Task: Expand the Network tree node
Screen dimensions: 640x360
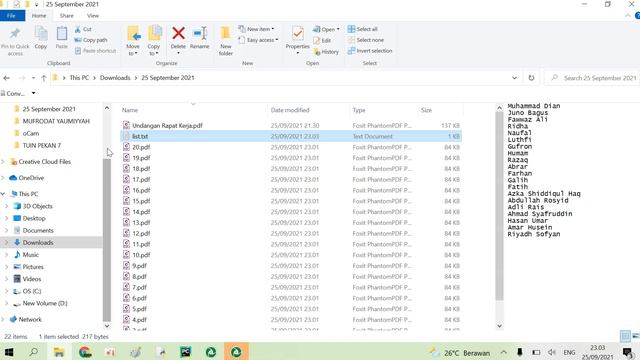Action: tap(3, 319)
